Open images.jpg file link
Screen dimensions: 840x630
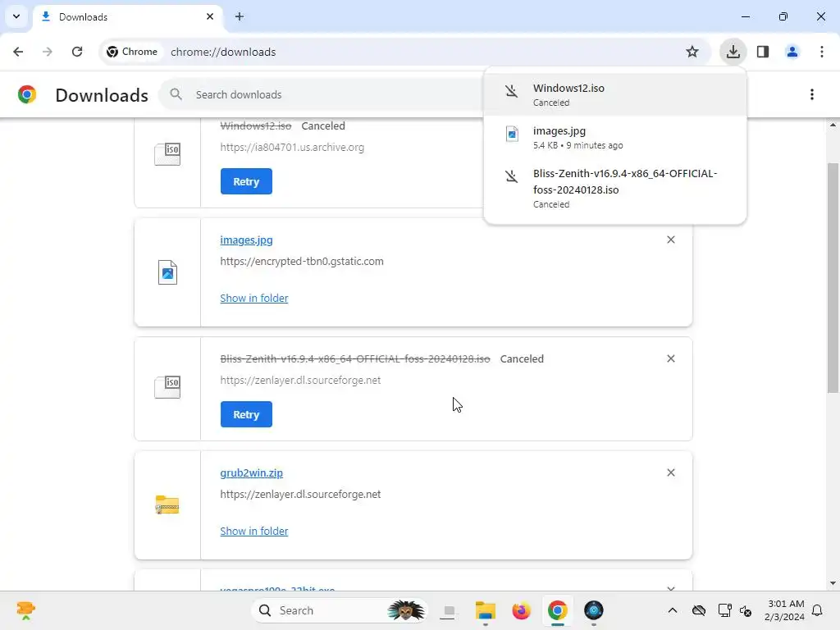tap(246, 240)
